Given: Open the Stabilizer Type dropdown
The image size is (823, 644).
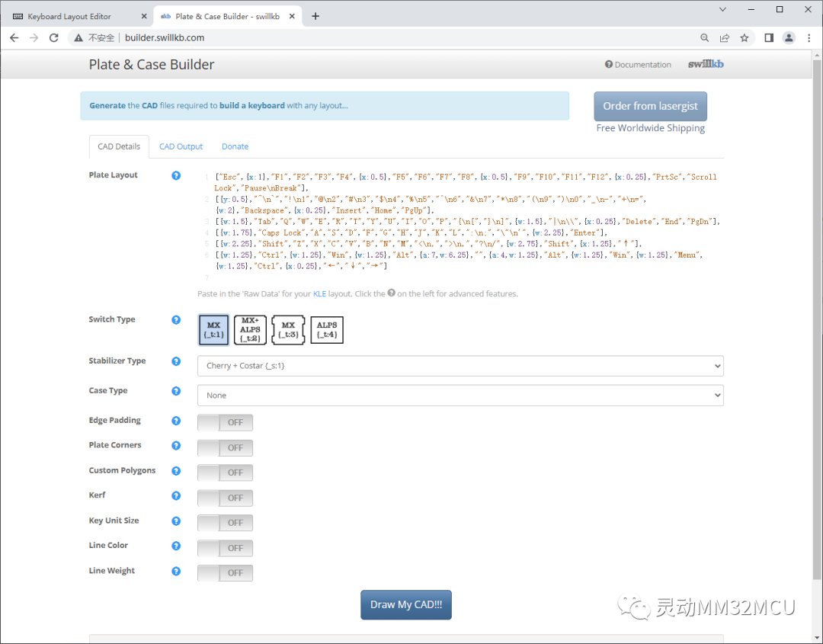Looking at the screenshot, I should coord(460,366).
